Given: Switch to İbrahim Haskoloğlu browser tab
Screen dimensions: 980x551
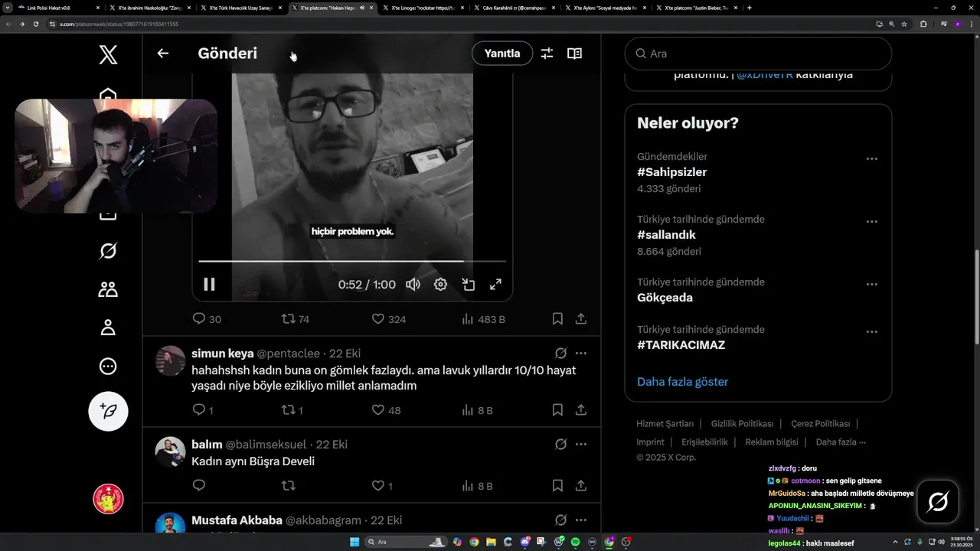Looking at the screenshot, I should click(x=149, y=8).
